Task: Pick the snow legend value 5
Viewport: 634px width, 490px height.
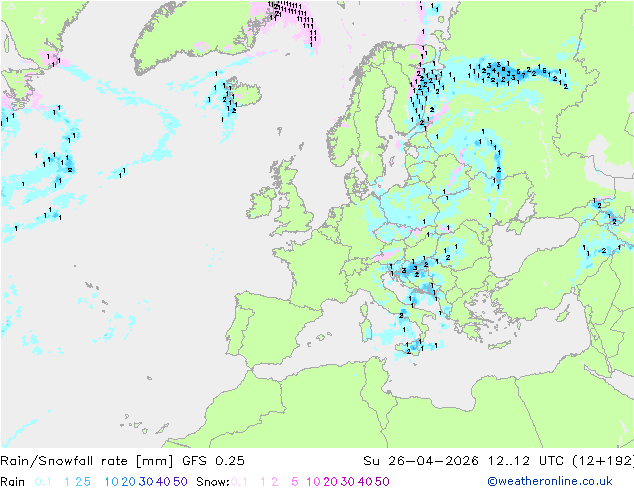Action: click(x=295, y=482)
